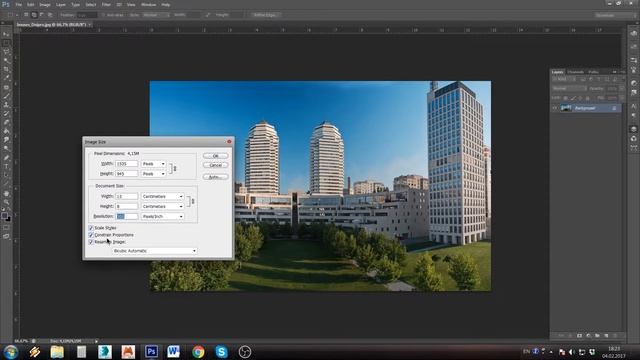The width and height of the screenshot is (640, 360).
Task: Close the Image Size dialog
Action: tap(229, 142)
